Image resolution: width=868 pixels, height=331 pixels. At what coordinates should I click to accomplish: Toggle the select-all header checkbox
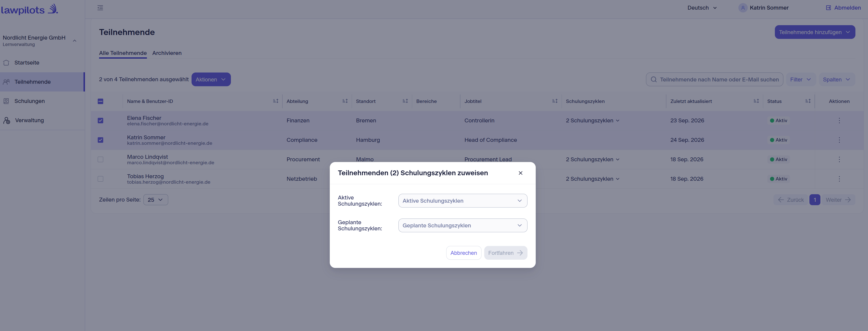pyautogui.click(x=100, y=101)
